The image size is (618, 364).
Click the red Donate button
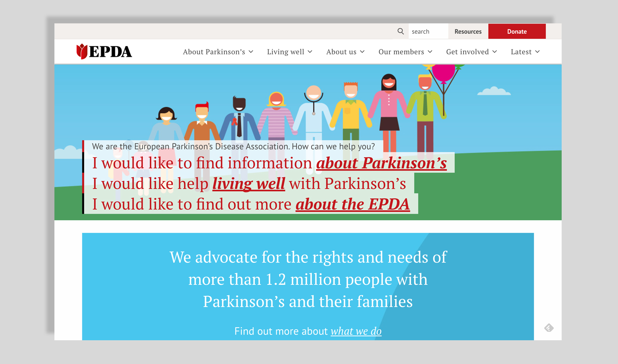517,31
